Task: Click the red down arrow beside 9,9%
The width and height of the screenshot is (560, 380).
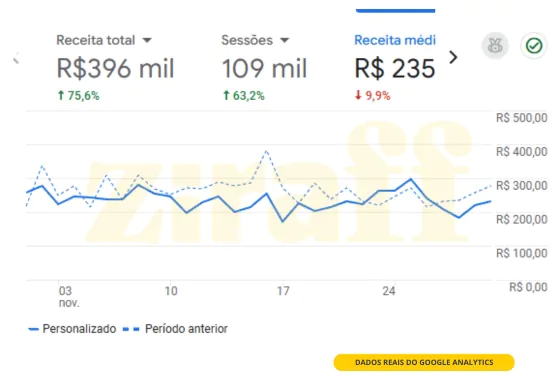Action: [x=358, y=95]
